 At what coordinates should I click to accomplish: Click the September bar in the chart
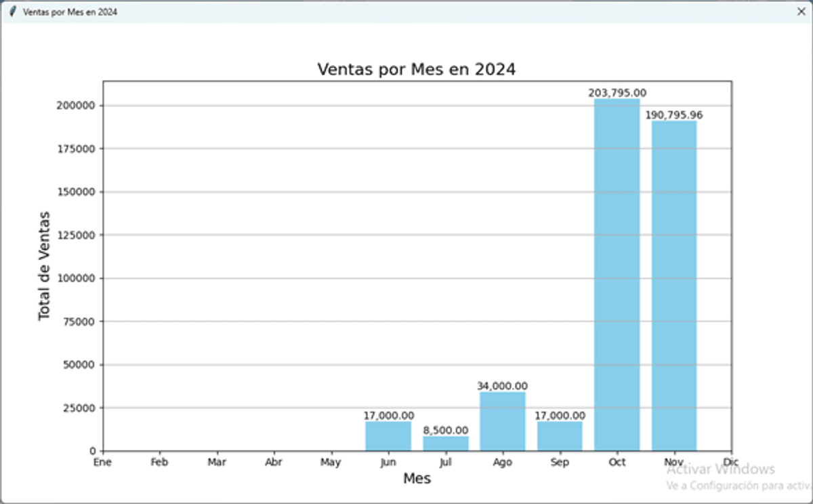560,436
